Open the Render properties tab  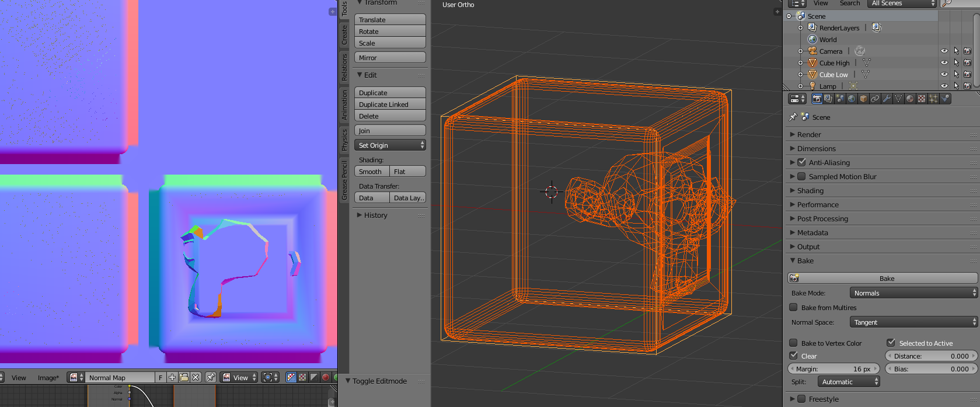817,99
